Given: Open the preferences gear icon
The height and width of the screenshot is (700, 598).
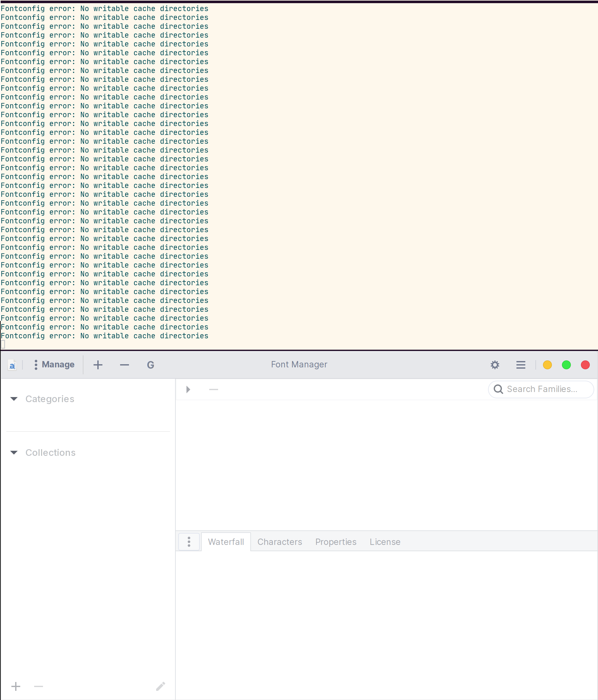Looking at the screenshot, I should click(x=495, y=365).
